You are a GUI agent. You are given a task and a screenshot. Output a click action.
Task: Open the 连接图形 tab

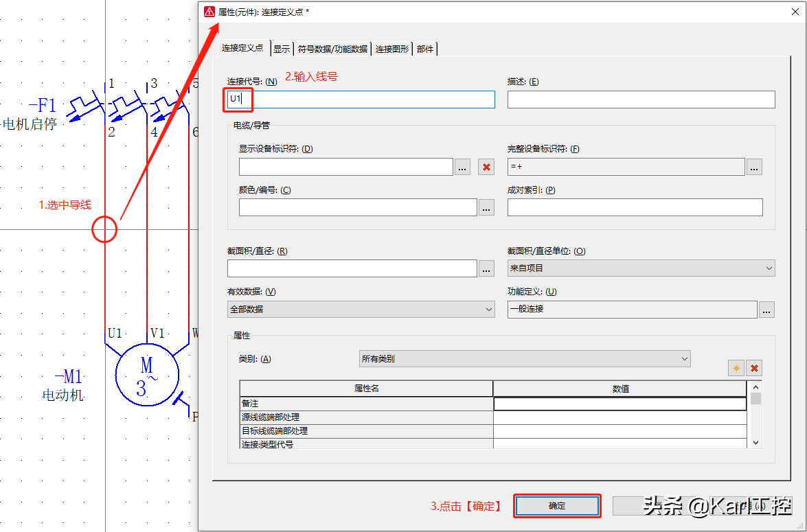(x=392, y=49)
